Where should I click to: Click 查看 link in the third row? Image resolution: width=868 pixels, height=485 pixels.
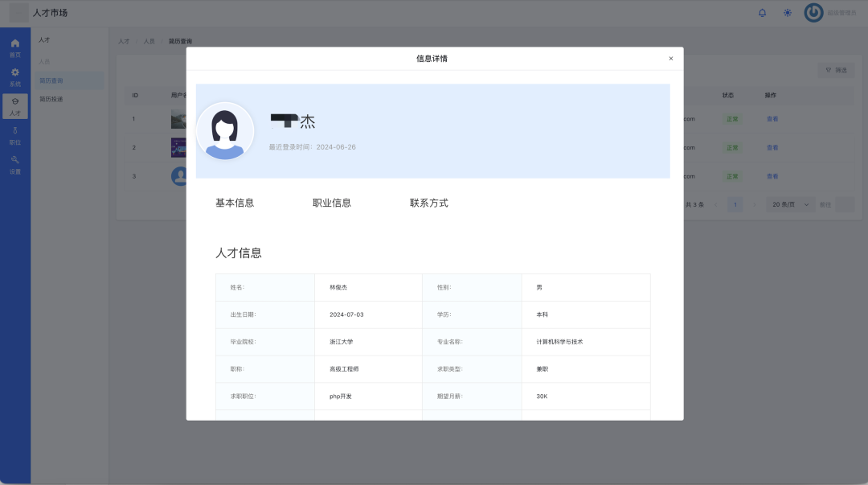[772, 176]
